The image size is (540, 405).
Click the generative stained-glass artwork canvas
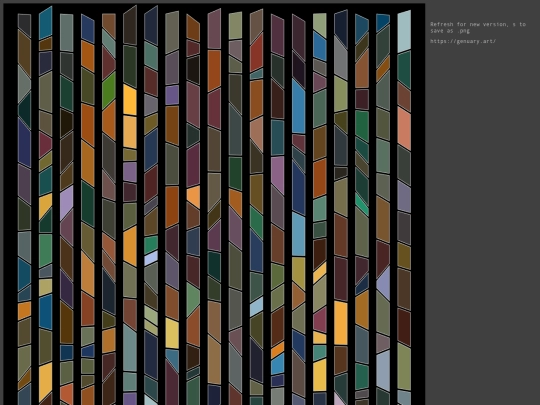pyautogui.click(x=214, y=204)
